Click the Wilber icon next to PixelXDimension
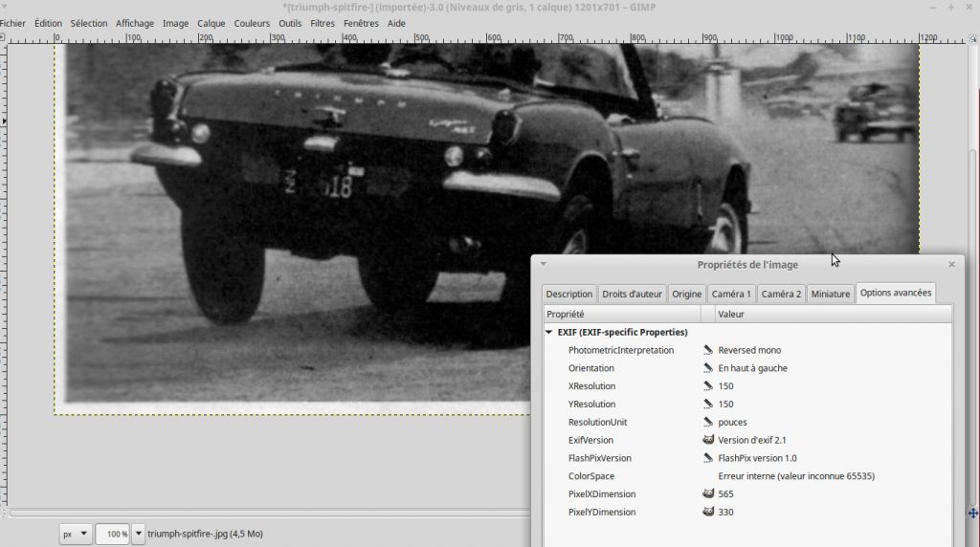Image resolution: width=980 pixels, height=547 pixels. [x=707, y=493]
